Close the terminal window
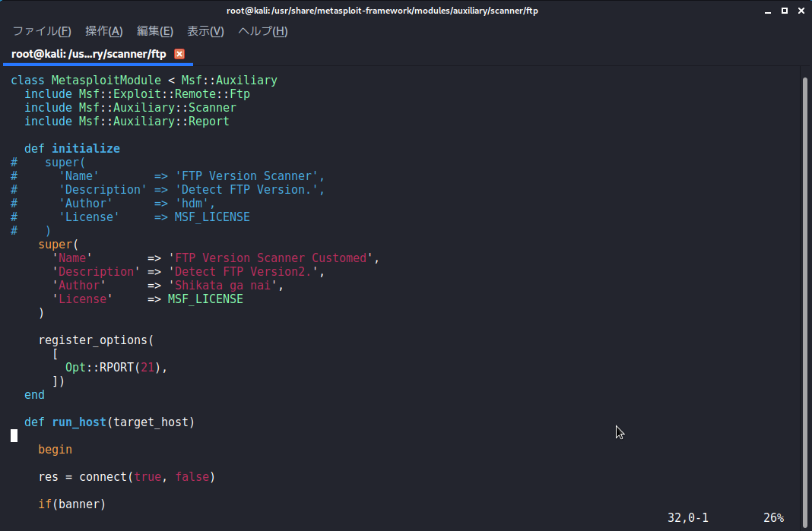This screenshot has height=531, width=812. [x=801, y=11]
